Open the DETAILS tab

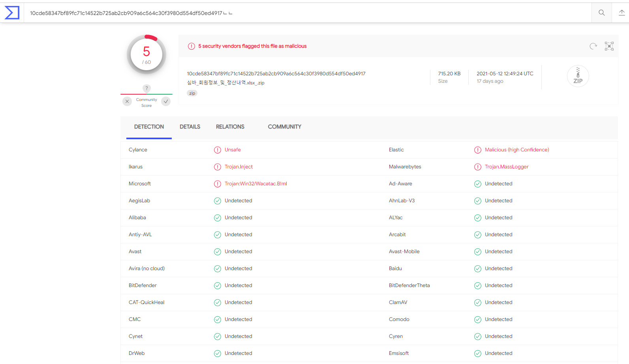(x=190, y=127)
